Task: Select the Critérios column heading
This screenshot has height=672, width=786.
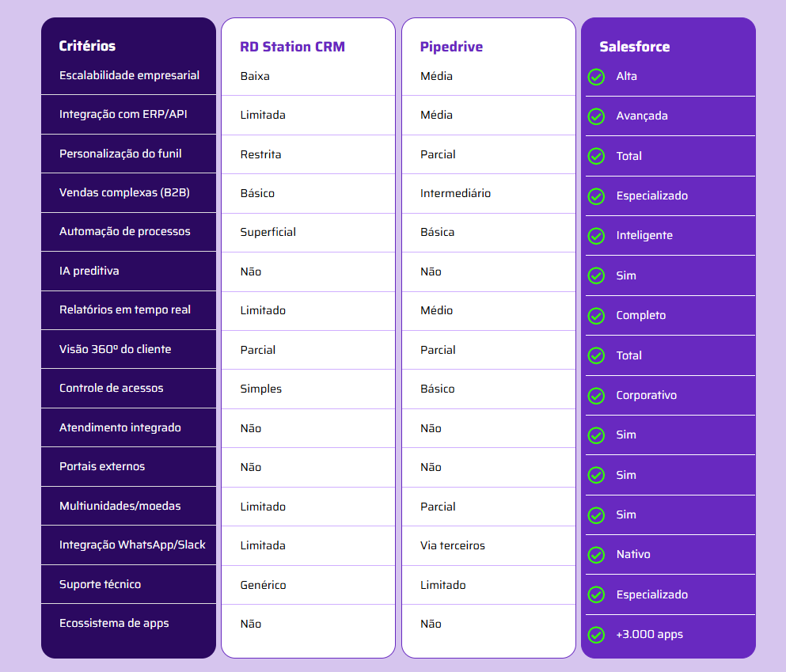Action: (87, 46)
